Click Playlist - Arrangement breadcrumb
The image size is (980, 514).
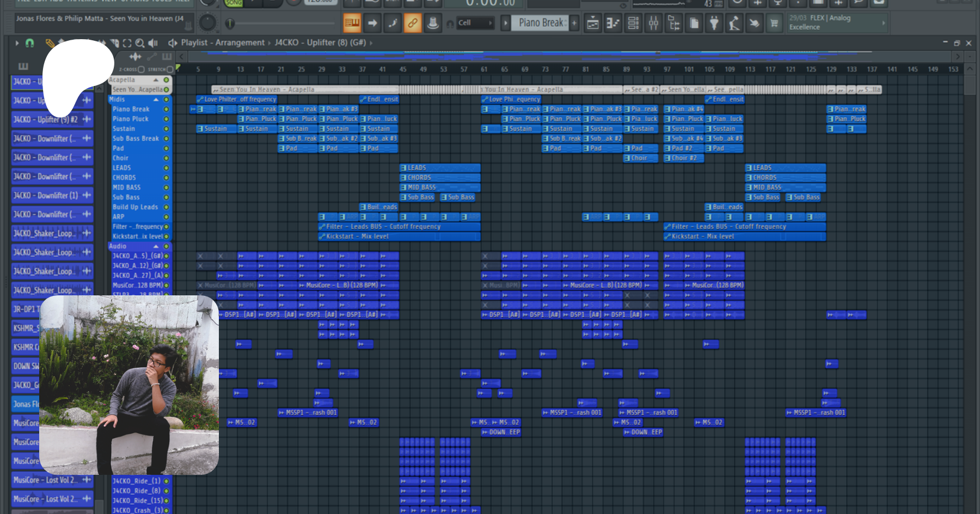tap(222, 42)
